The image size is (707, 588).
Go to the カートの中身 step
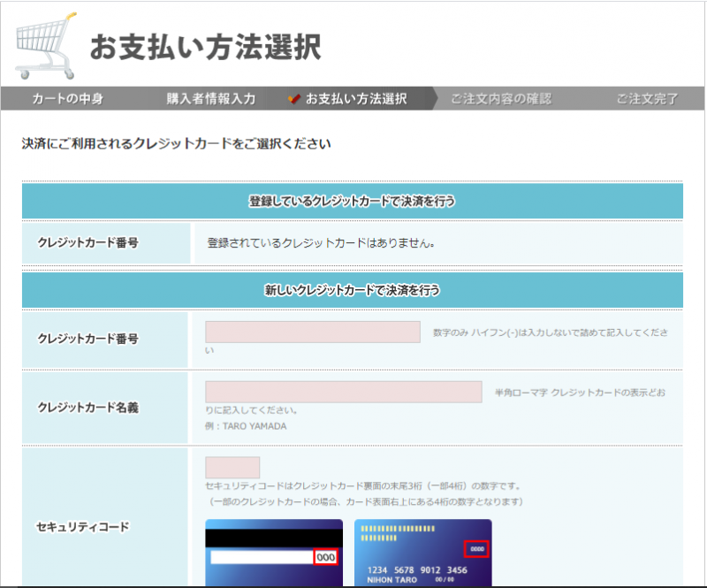click(x=68, y=99)
